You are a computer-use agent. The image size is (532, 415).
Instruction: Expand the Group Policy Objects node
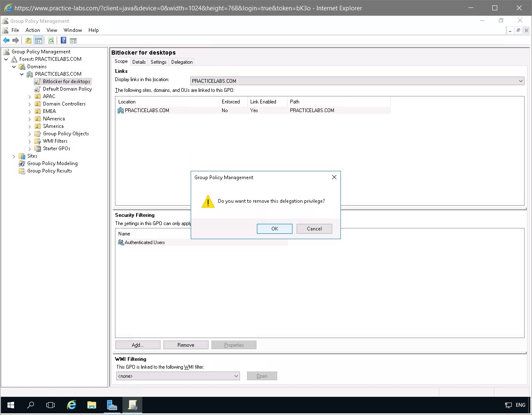(30, 134)
